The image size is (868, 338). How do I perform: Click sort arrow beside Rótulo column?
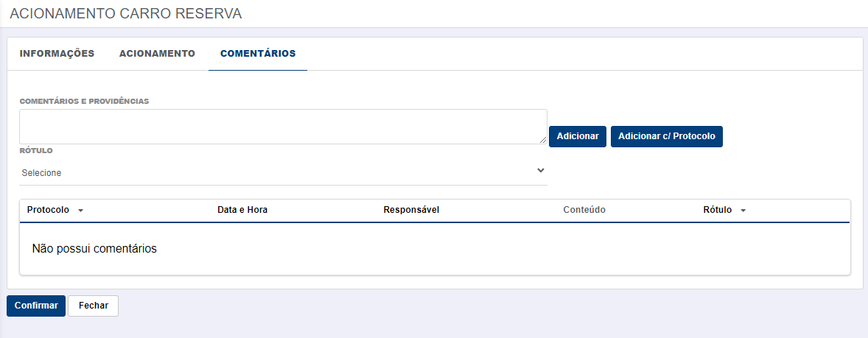tap(743, 211)
